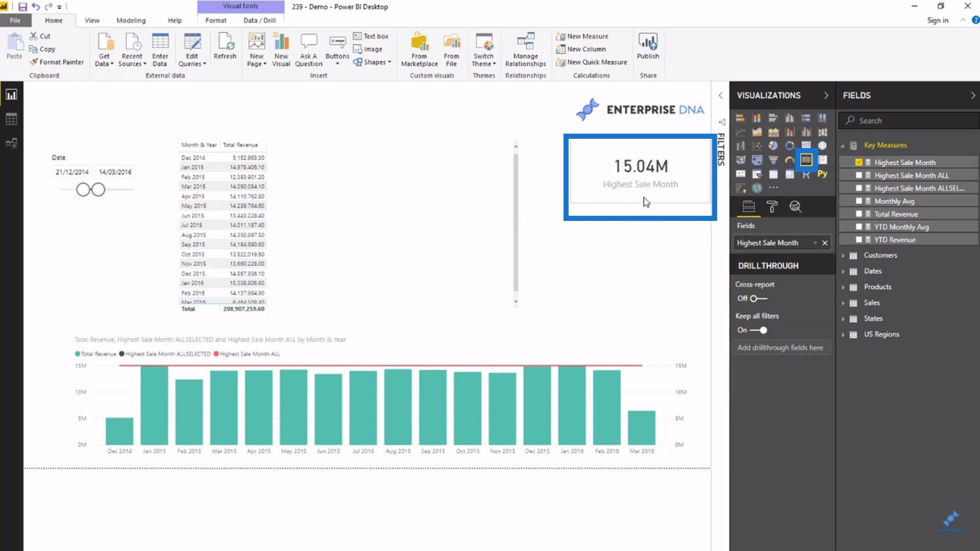Screen dimensions: 980x551
Task: Select the Clustered column chart visual
Action: tap(789, 118)
